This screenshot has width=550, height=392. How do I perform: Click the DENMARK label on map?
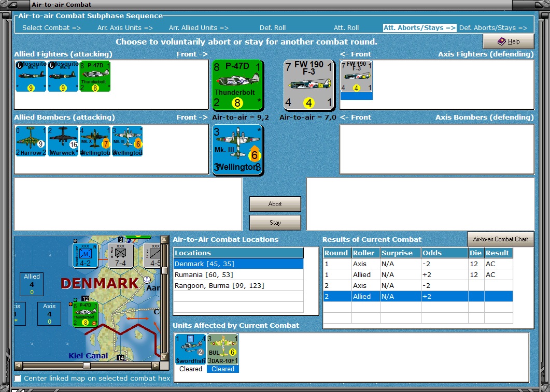(100, 283)
